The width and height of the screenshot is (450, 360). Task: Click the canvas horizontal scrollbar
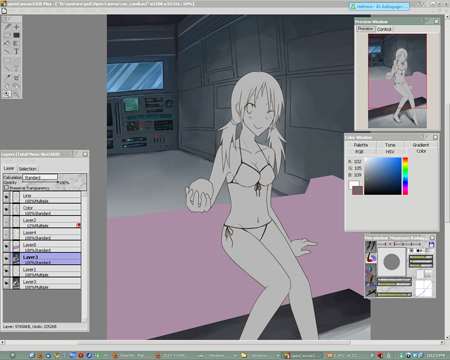tap(222, 342)
